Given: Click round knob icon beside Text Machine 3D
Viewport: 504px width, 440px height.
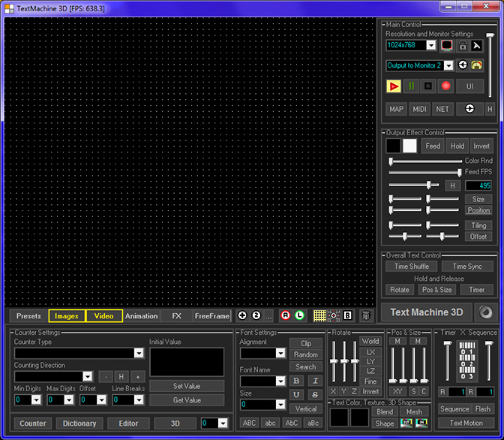Looking at the screenshot, I should [485, 312].
